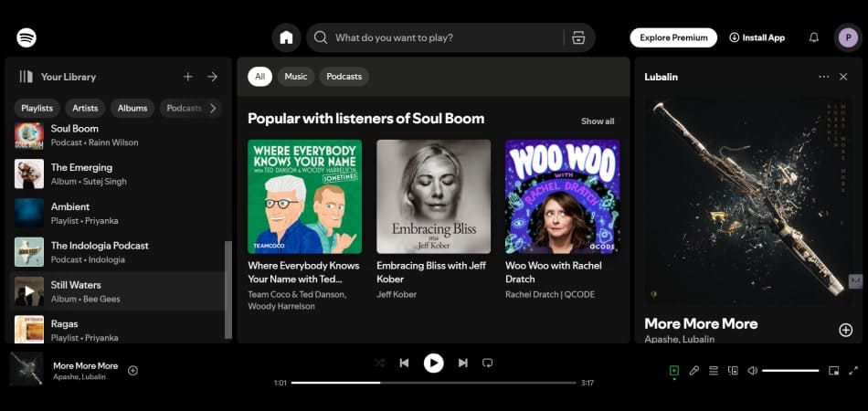Click the Lubalin panel header title
This screenshot has width=868, height=411.
661,77
